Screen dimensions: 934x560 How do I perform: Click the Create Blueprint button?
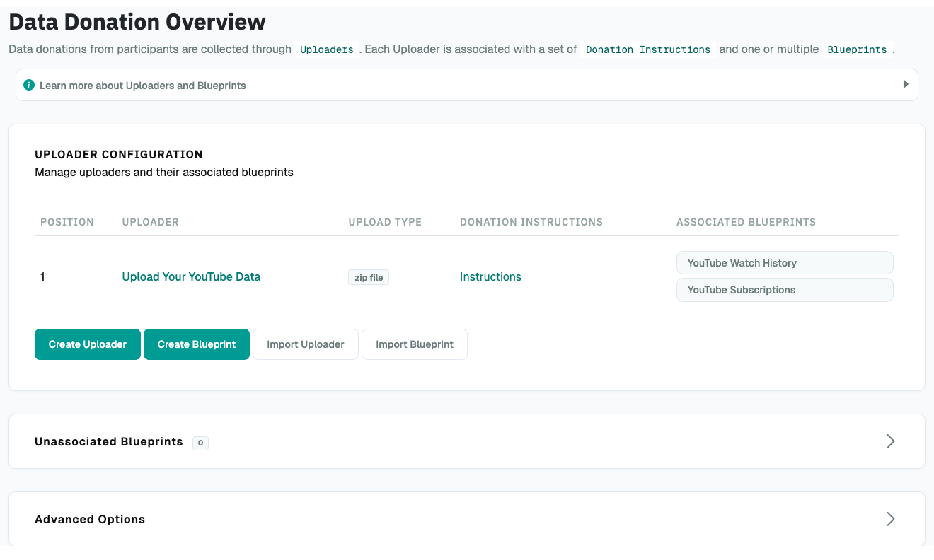tap(197, 344)
